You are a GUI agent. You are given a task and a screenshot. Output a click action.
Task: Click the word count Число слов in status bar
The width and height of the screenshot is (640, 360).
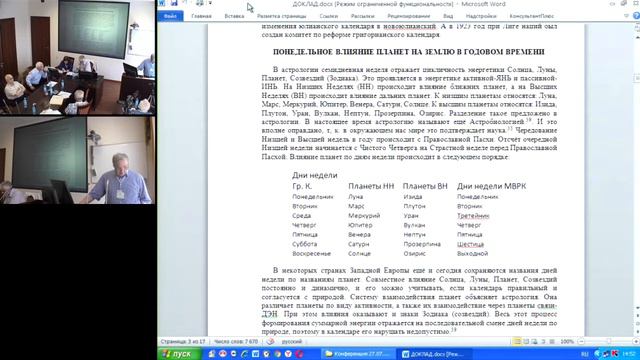click(236, 341)
